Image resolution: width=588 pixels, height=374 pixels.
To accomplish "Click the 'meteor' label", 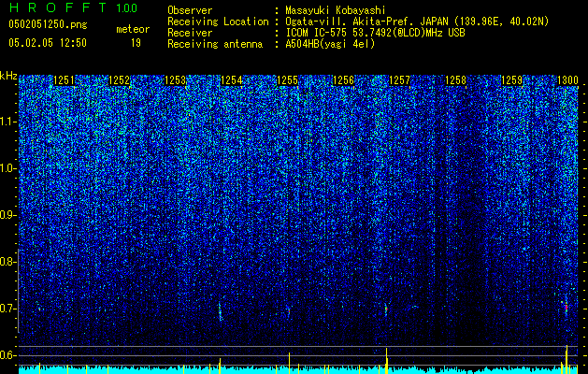I will 133,29.
